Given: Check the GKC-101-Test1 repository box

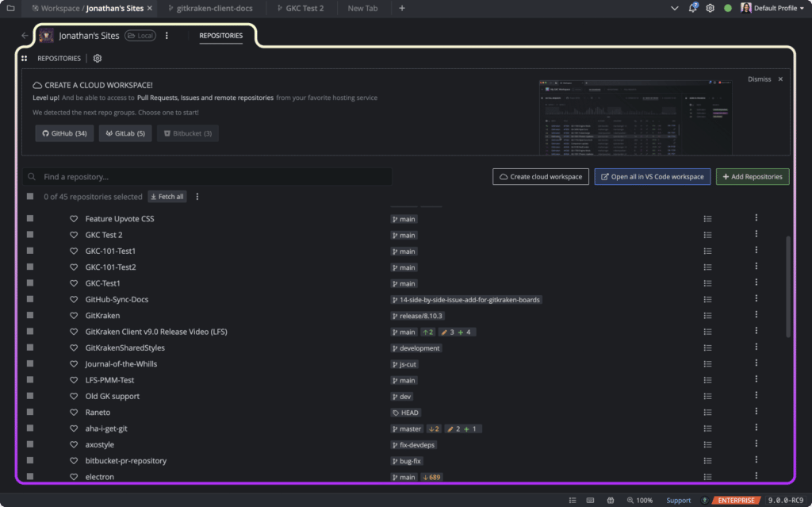Looking at the screenshot, I should tap(30, 251).
